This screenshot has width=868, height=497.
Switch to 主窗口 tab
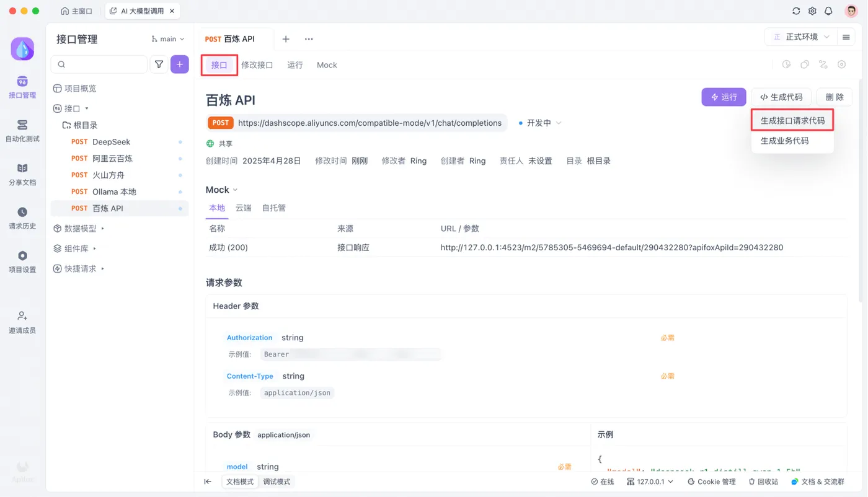point(77,11)
